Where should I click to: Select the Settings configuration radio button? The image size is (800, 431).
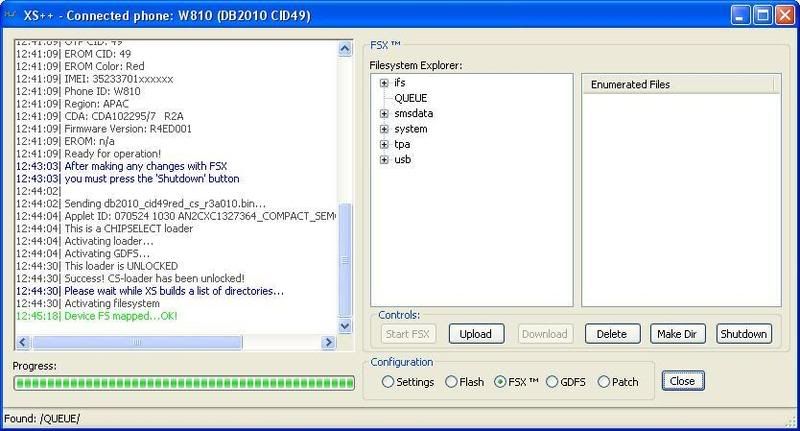(x=386, y=382)
